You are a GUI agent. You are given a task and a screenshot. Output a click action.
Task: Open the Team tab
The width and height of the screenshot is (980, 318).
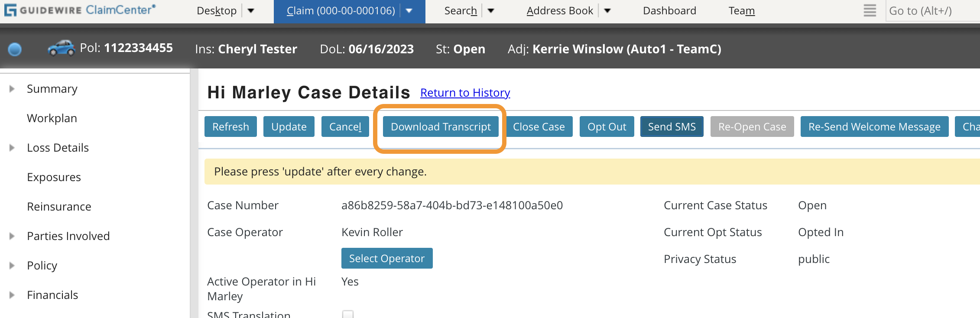pos(741,11)
